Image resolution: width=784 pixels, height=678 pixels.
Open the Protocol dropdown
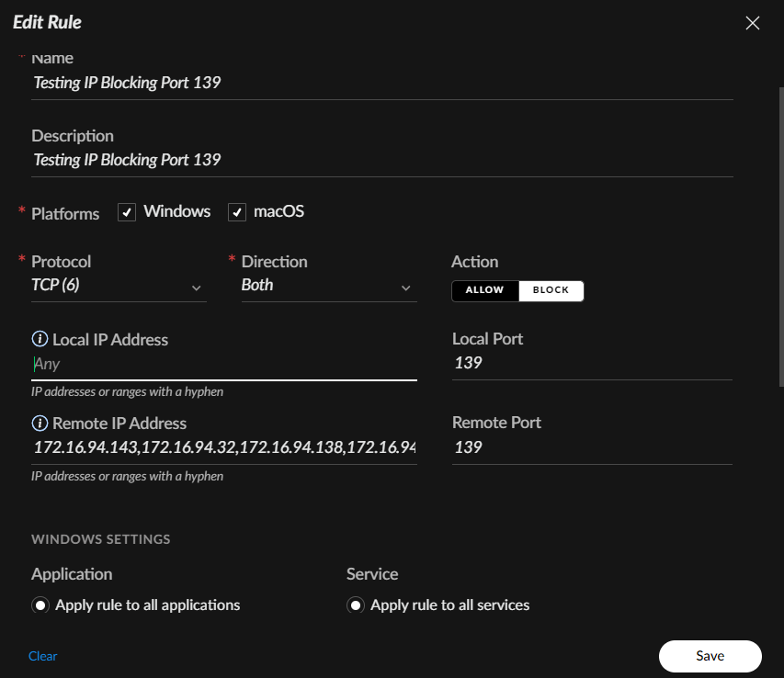pos(118,286)
